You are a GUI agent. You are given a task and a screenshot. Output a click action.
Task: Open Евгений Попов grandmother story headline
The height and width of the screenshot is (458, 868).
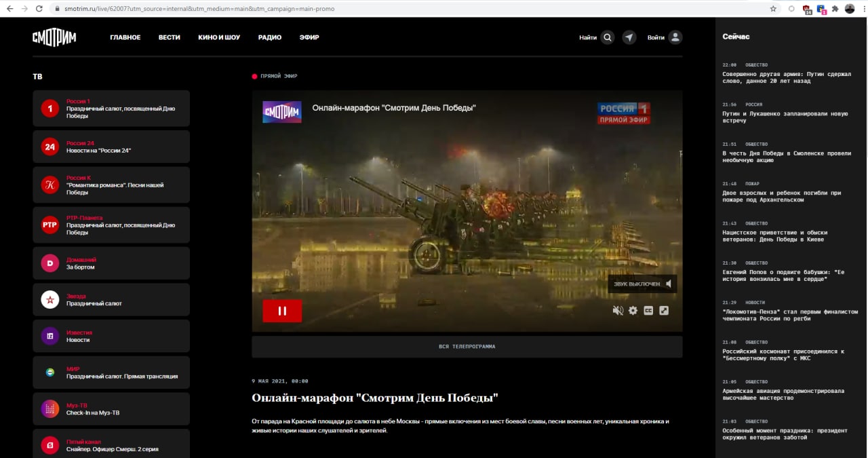point(783,275)
